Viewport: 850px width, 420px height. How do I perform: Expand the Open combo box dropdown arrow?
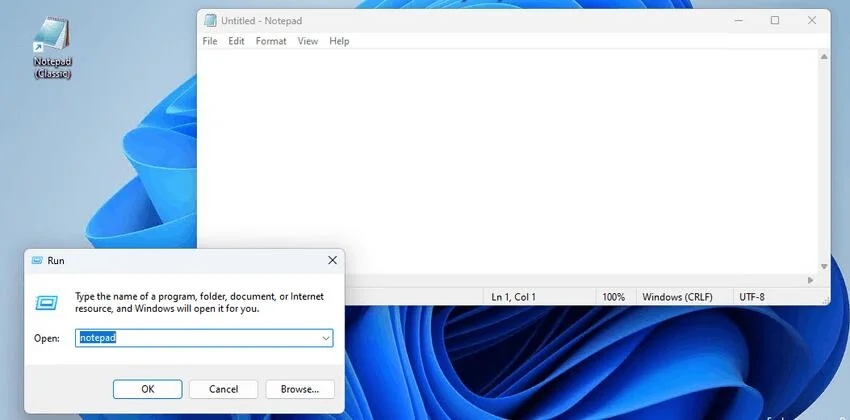click(325, 339)
